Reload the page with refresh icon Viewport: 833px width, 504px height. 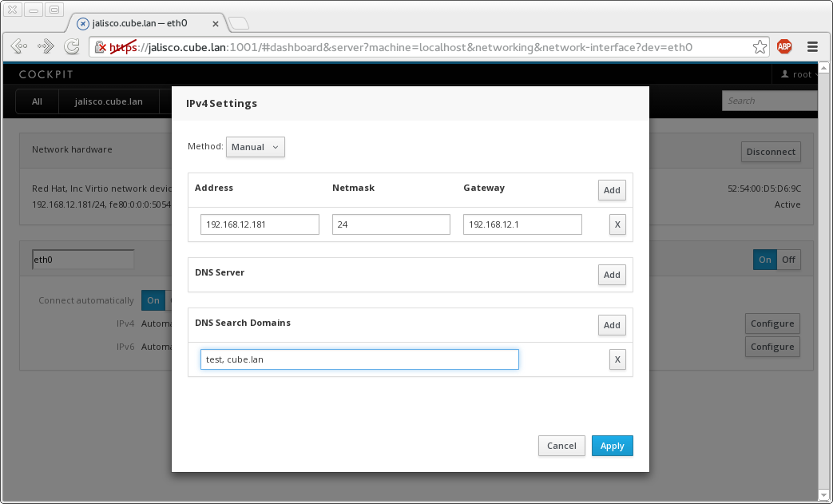pos(72,47)
